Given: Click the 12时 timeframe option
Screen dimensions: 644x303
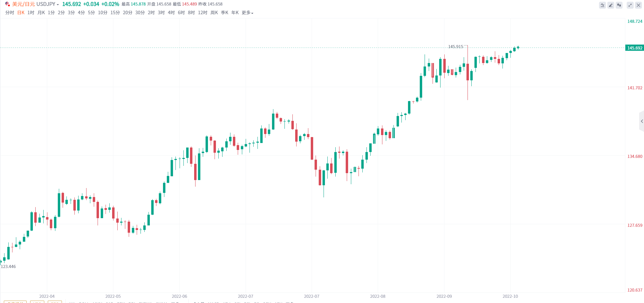Looking at the screenshot, I should pos(202,13).
